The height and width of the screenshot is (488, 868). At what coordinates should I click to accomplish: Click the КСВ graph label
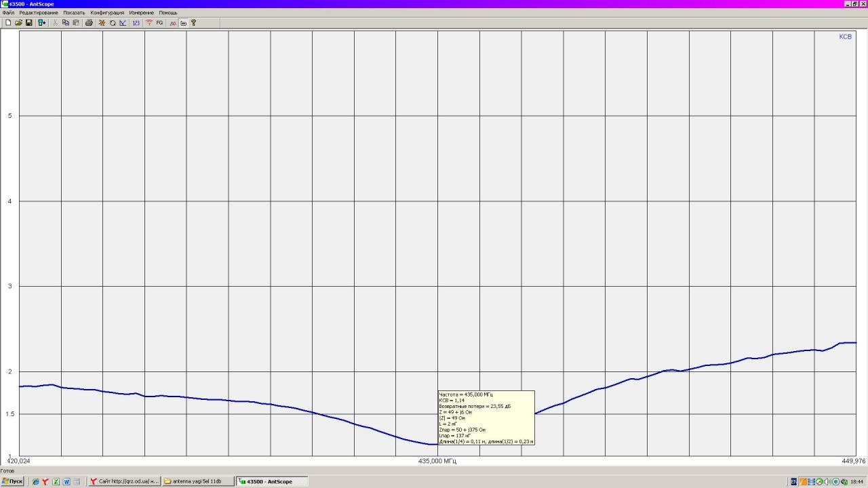click(845, 37)
